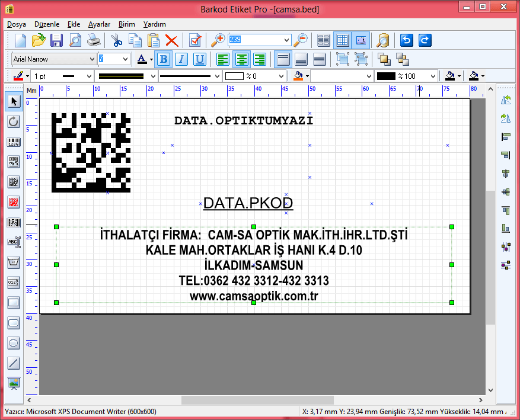The image size is (520, 420).
Task: Click the www.camsaoptik.com.tr text line
Action: tap(254, 296)
